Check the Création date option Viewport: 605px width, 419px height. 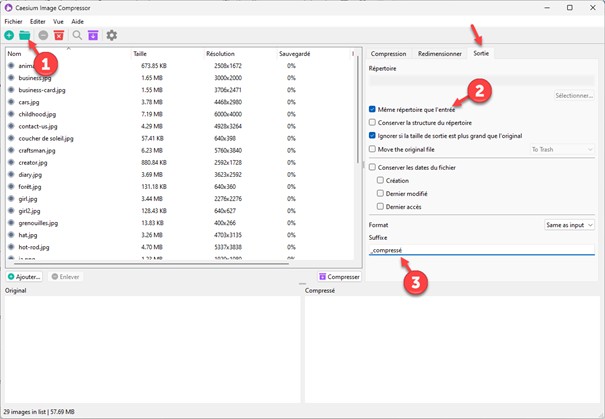(x=380, y=181)
